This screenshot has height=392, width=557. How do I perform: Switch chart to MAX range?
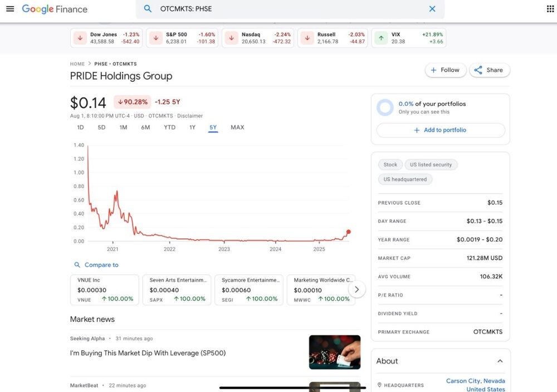pyautogui.click(x=237, y=128)
